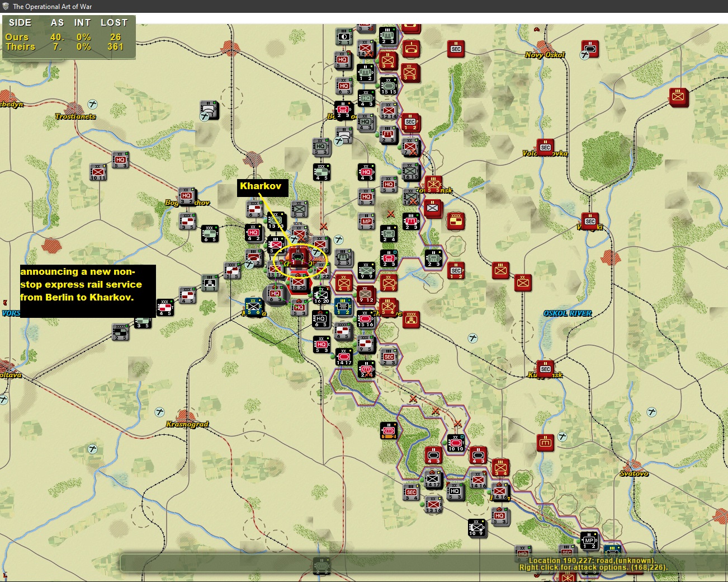The height and width of the screenshot is (582, 728).
Task: Click the airfield marker south of Krasnograd
Action: 93,449
